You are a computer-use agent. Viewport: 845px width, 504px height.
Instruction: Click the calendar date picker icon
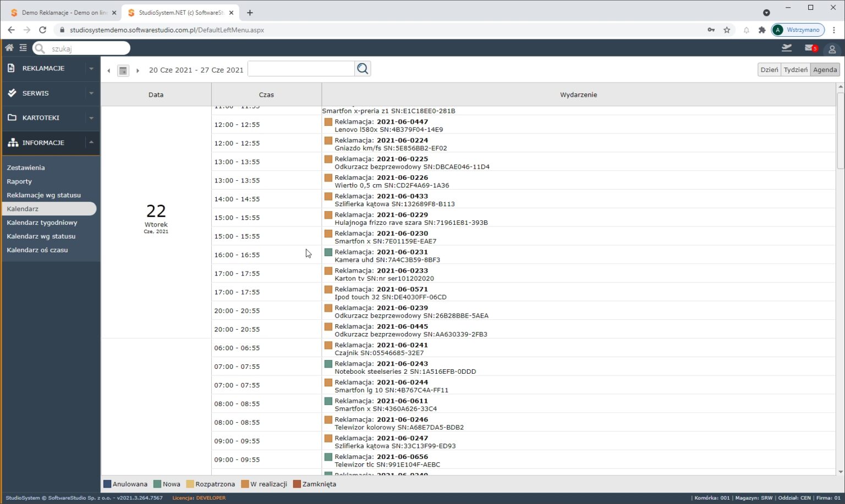pyautogui.click(x=123, y=70)
